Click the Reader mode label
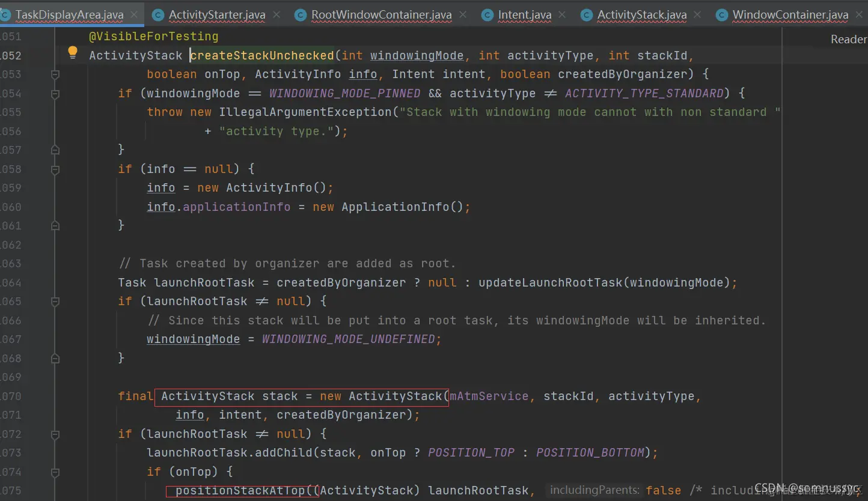 (849, 39)
